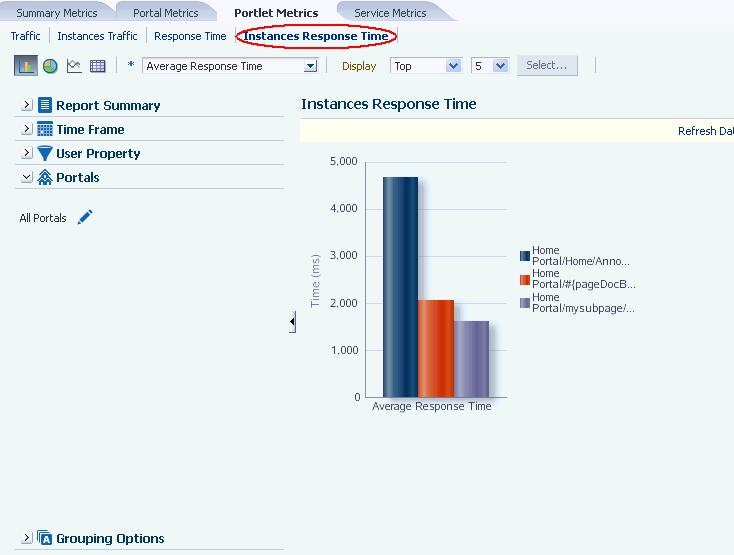Switch to line chart view icon
The width and height of the screenshot is (734, 555).
pyautogui.click(x=74, y=66)
